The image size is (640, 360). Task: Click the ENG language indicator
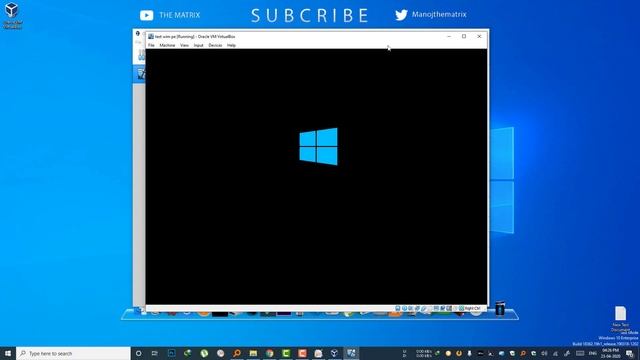pyautogui.click(x=593, y=353)
